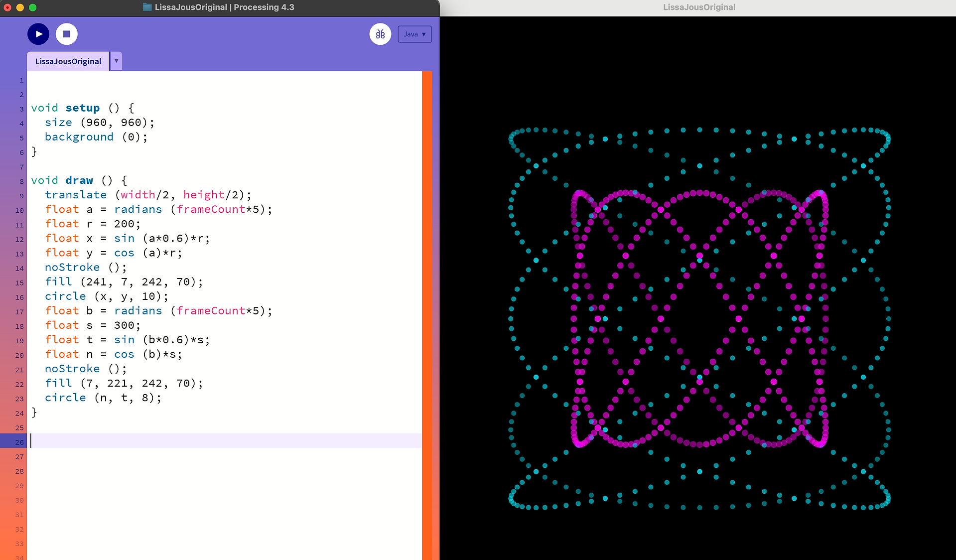The height and width of the screenshot is (560, 956).
Task: Open the Java mode dropdown
Action: [x=414, y=34]
